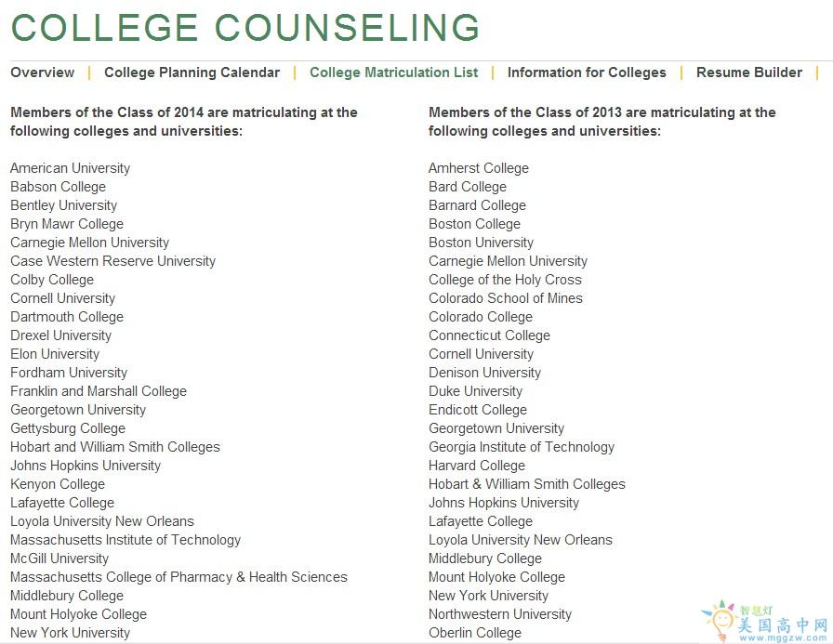Open Information for Colleges tab
Viewport: 833px width, 644px height.
click(x=587, y=72)
